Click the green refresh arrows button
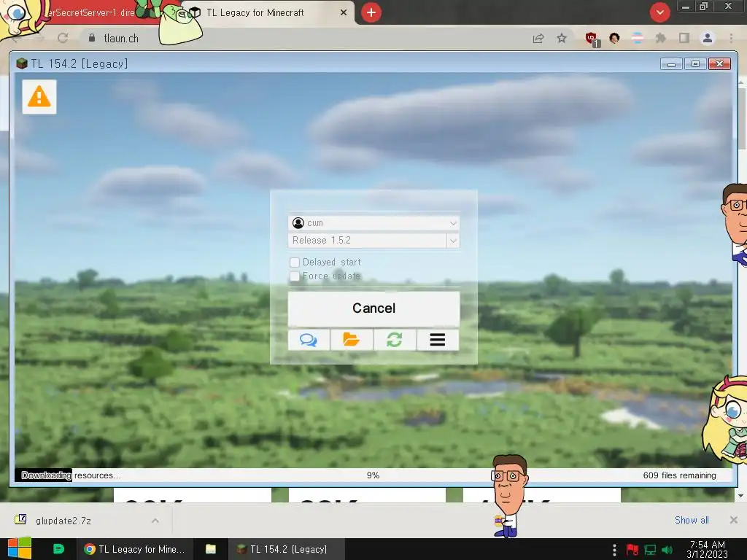Image resolution: width=747 pixels, height=560 pixels. tap(395, 340)
